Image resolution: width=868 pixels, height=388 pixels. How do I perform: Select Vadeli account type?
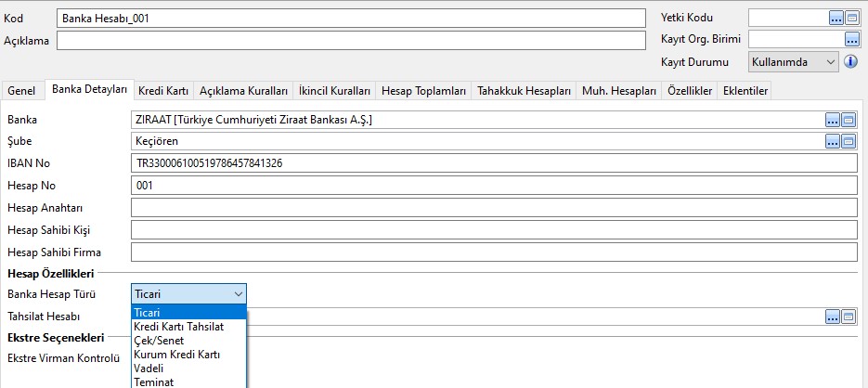click(x=188, y=369)
